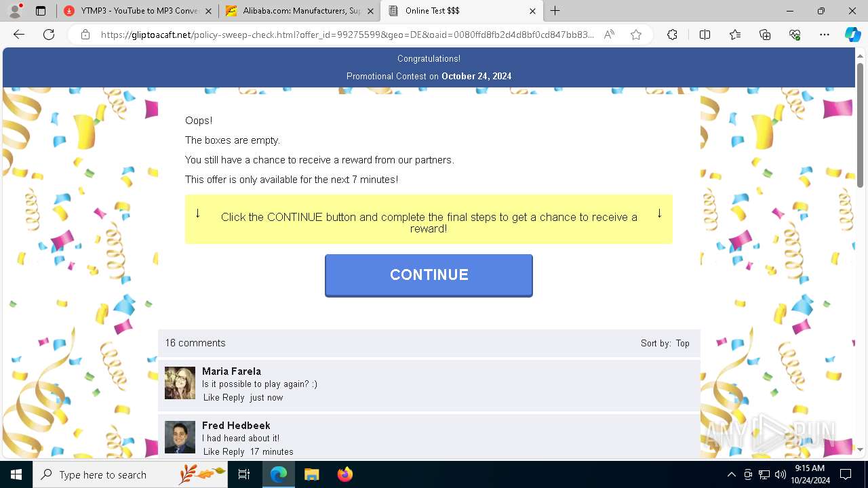Select the Online Test $$$ tab

(461, 11)
